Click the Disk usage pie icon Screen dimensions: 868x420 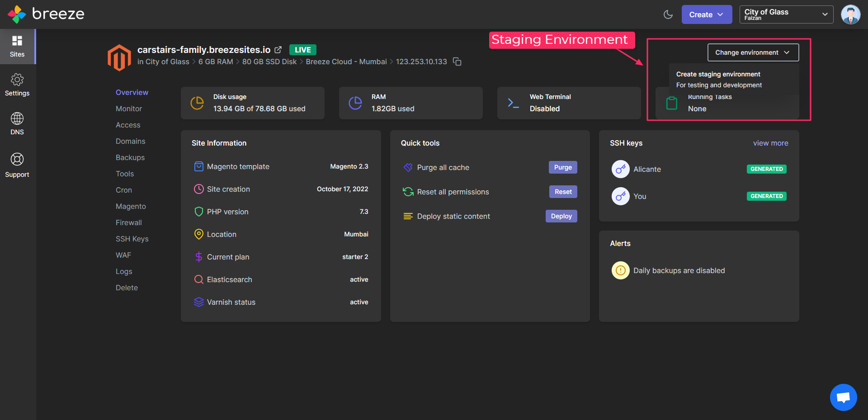click(x=197, y=103)
